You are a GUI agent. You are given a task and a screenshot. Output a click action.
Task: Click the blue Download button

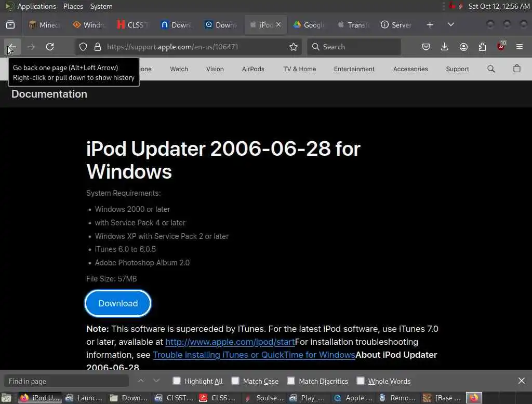(x=118, y=303)
